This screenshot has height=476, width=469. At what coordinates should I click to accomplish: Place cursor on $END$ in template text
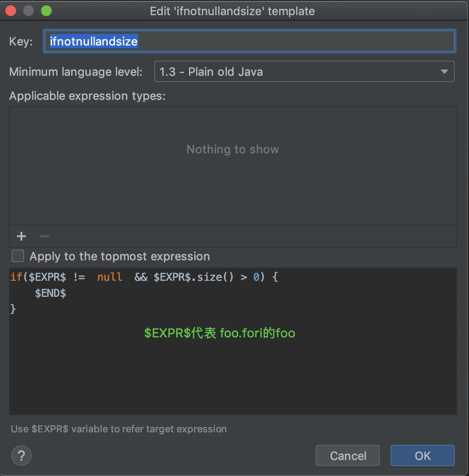pos(50,293)
